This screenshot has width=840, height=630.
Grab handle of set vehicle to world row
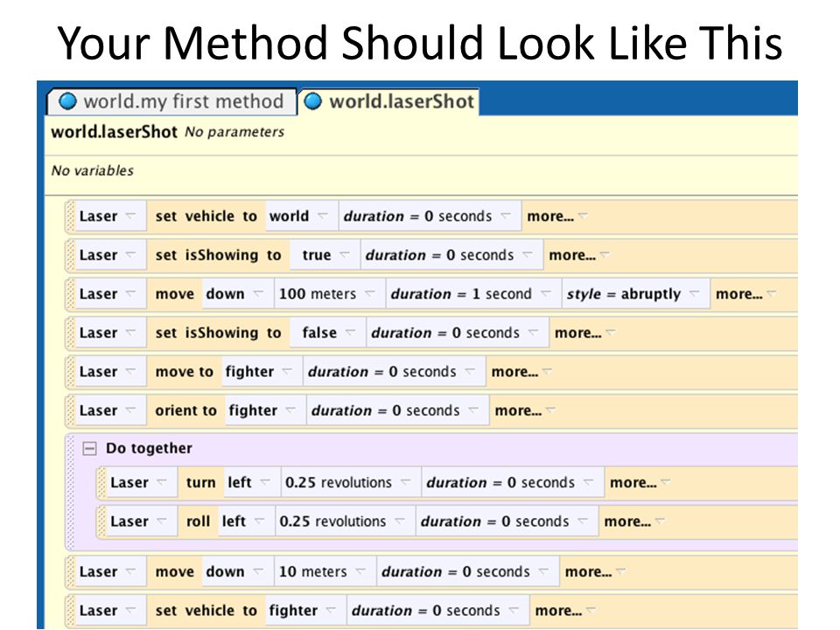click(70, 216)
